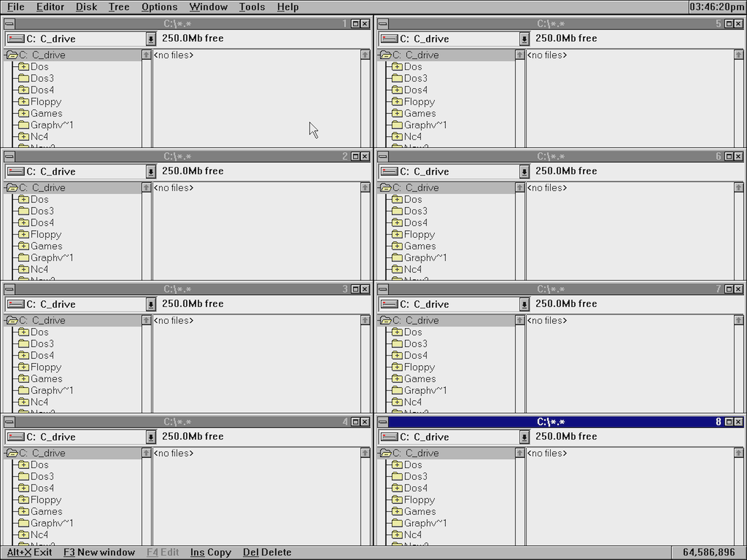Open the drive selector dropdown in window 6
Screen dimensions: 747x560
point(524,172)
